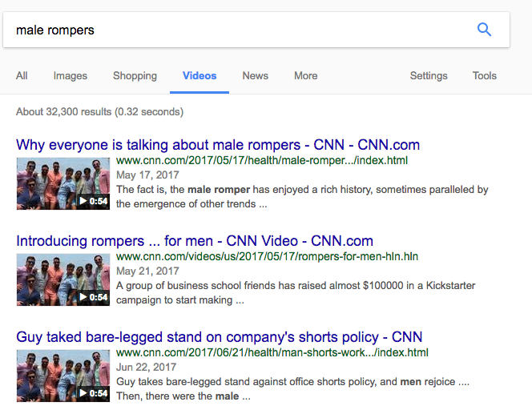This screenshot has height=418, width=532.
Task: Open the Images tab
Action: coord(71,76)
